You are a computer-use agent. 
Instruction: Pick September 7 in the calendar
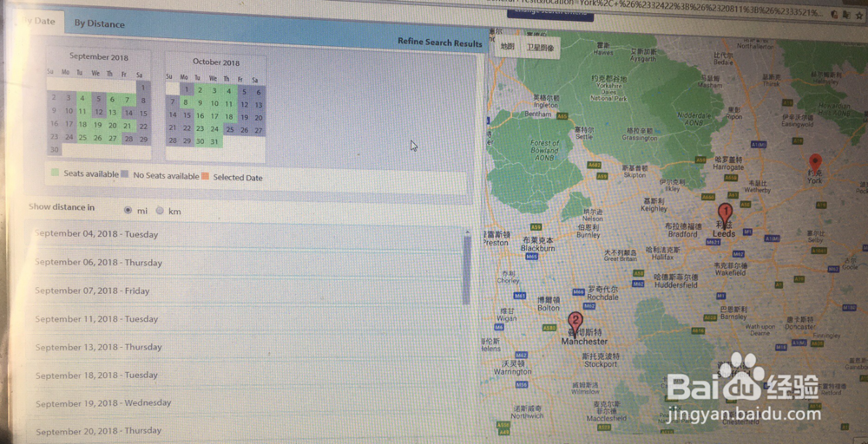point(127,100)
